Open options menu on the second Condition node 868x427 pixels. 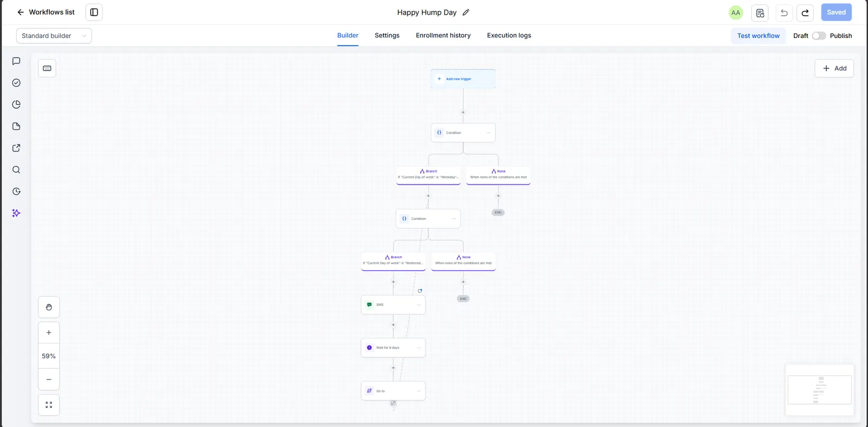454,219
